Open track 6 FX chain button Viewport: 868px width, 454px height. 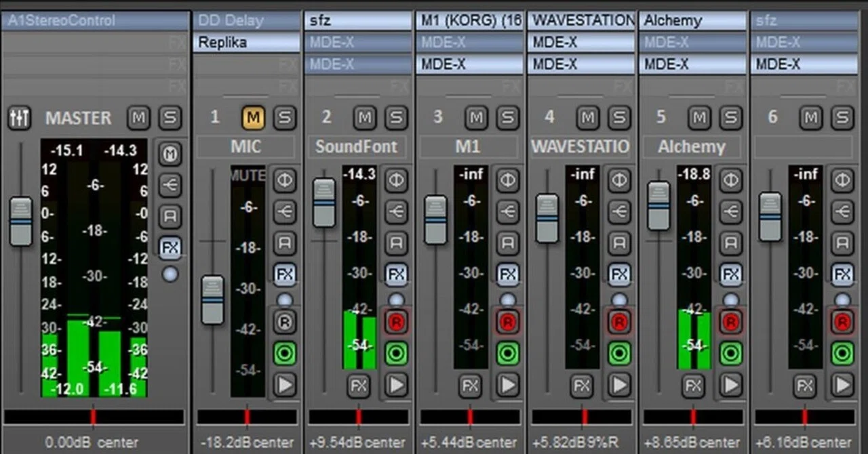(x=842, y=274)
